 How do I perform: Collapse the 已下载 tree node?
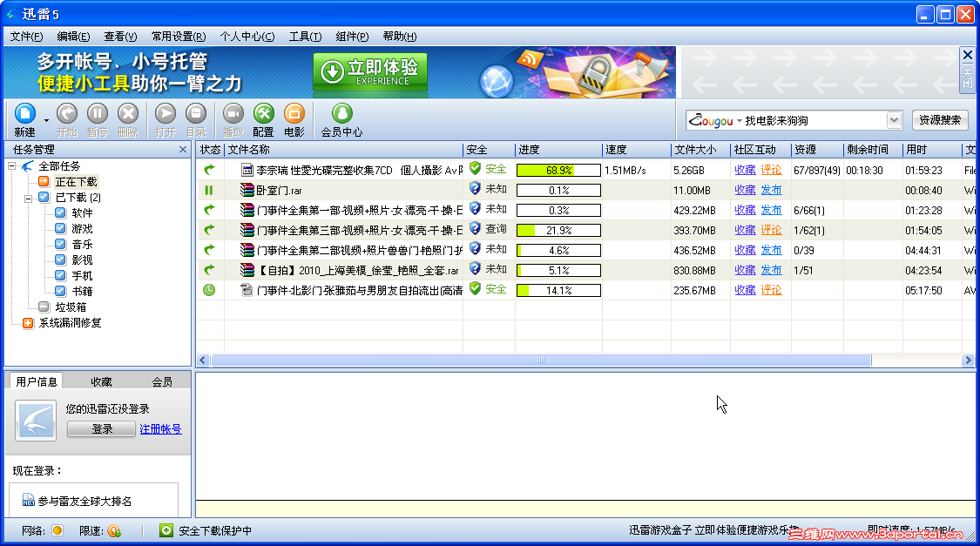[28, 198]
